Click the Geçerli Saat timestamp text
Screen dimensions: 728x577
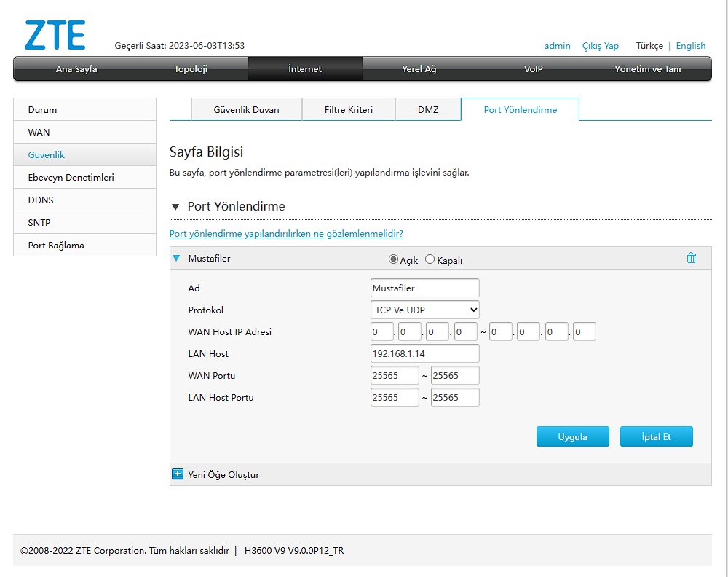coord(180,45)
